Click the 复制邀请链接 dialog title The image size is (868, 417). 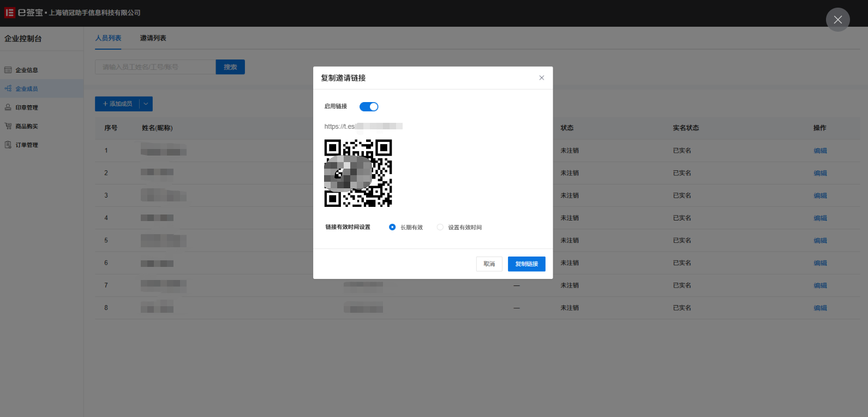click(x=343, y=78)
